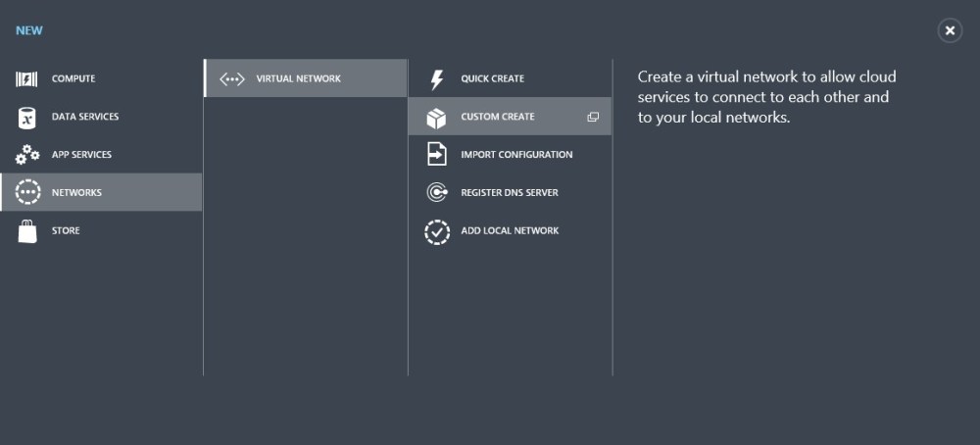
Task: Select REGISTER DNS SERVER option
Action: pos(510,192)
